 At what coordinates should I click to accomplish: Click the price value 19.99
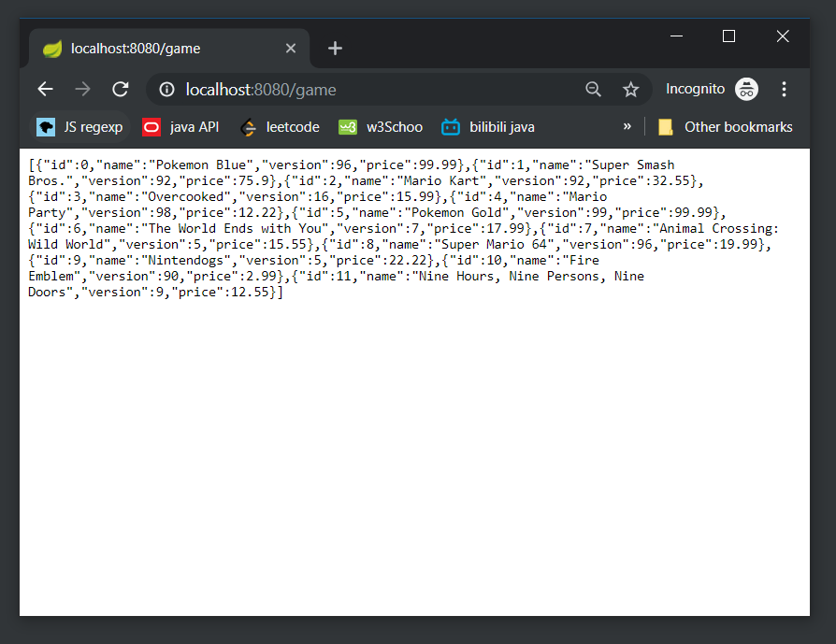[739, 244]
